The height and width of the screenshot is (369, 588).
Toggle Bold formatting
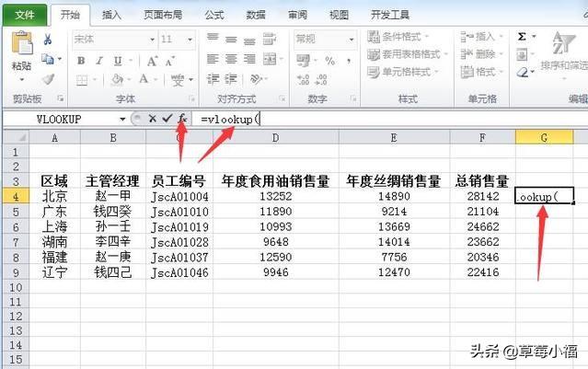point(81,61)
